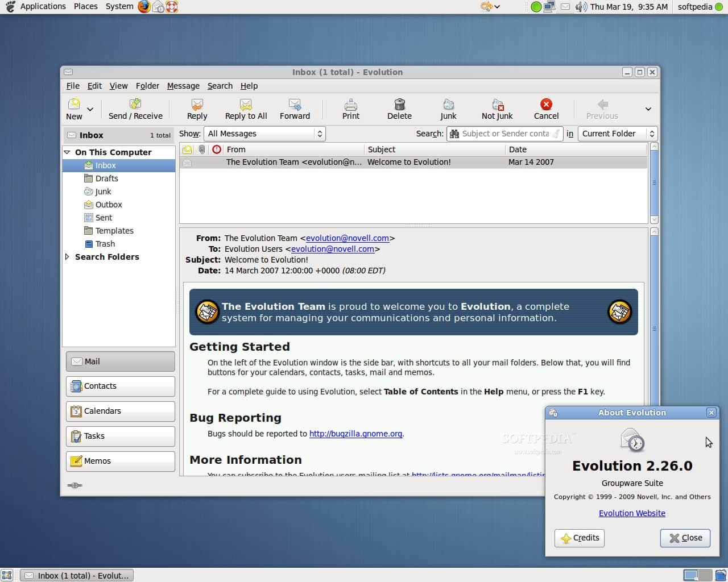Click the Not Junk icon
Image resolution: width=728 pixels, height=582 pixels.
click(497, 109)
